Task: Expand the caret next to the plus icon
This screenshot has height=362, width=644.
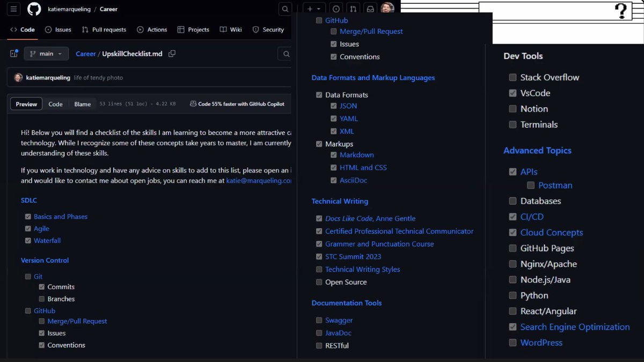Action: point(319,9)
